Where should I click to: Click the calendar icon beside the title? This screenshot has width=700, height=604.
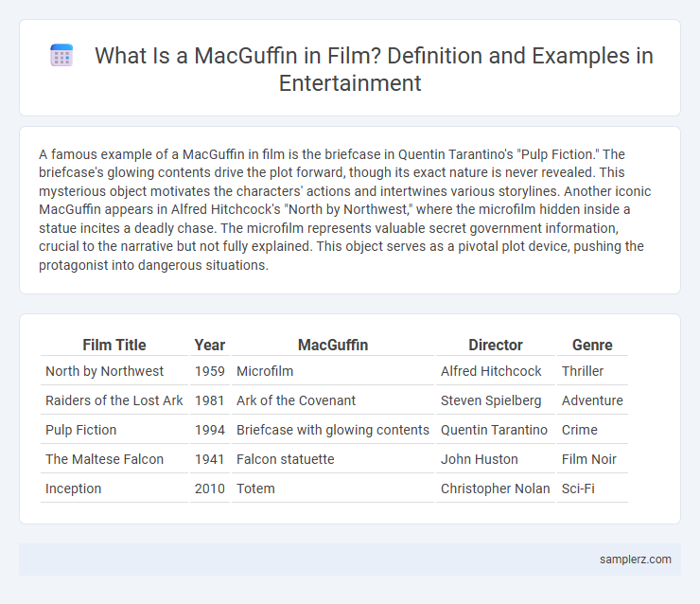coord(61,56)
